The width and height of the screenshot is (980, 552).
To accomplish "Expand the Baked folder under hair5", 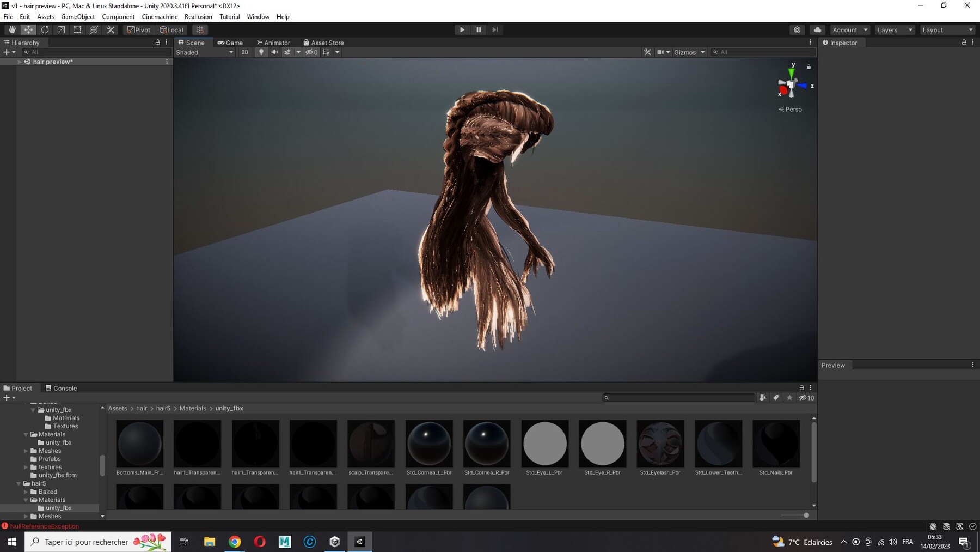I will (26, 492).
